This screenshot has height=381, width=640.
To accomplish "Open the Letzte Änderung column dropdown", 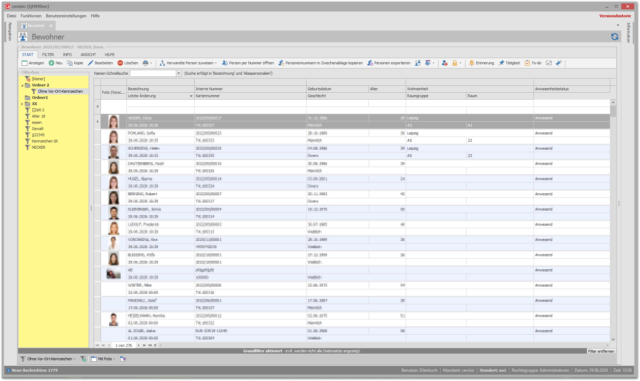I will [x=191, y=96].
